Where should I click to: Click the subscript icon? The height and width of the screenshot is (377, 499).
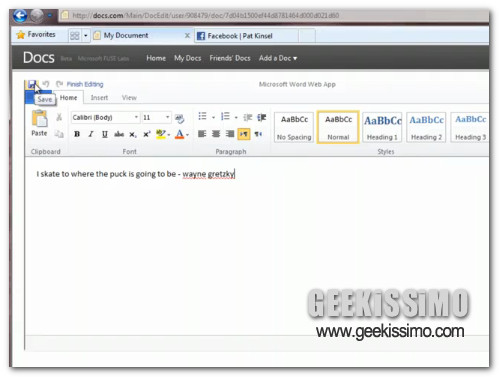pos(133,134)
